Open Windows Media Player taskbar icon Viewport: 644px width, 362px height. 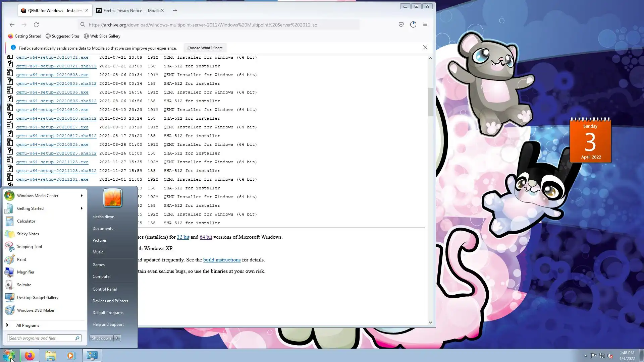tap(71, 355)
